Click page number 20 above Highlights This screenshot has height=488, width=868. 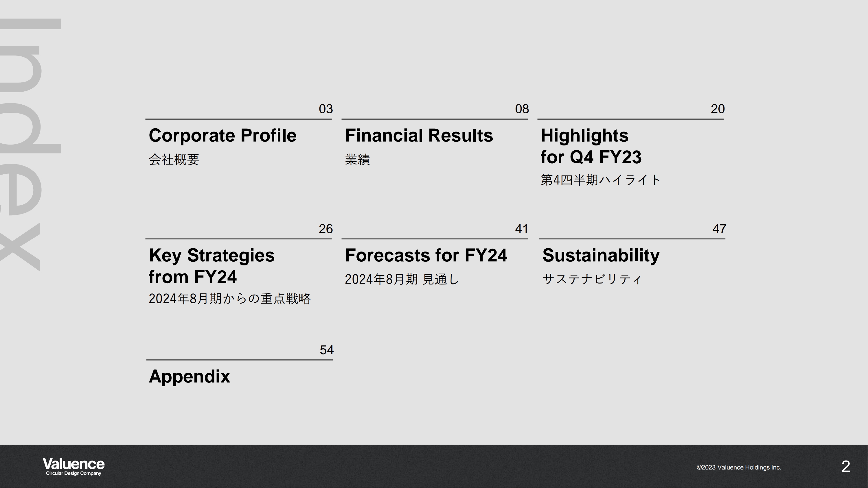(x=718, y=109)
